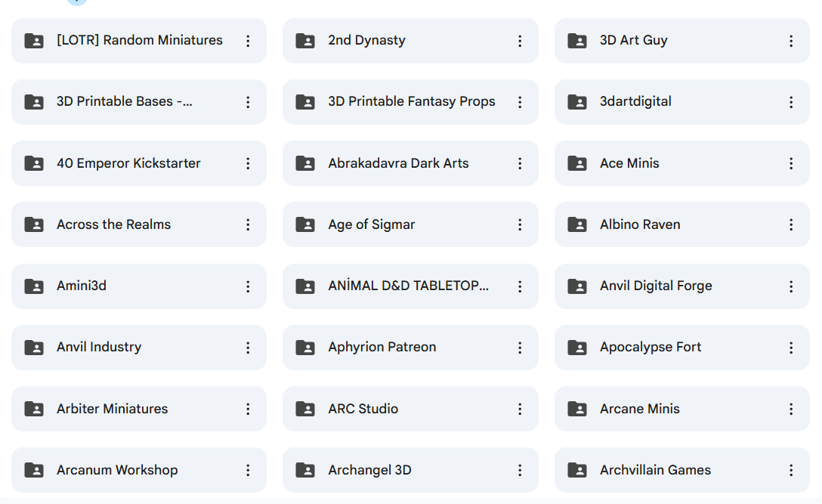Open options menu for Apocalypse Fort
Screen dimensions: 822x504
click(x=791, y=348)
